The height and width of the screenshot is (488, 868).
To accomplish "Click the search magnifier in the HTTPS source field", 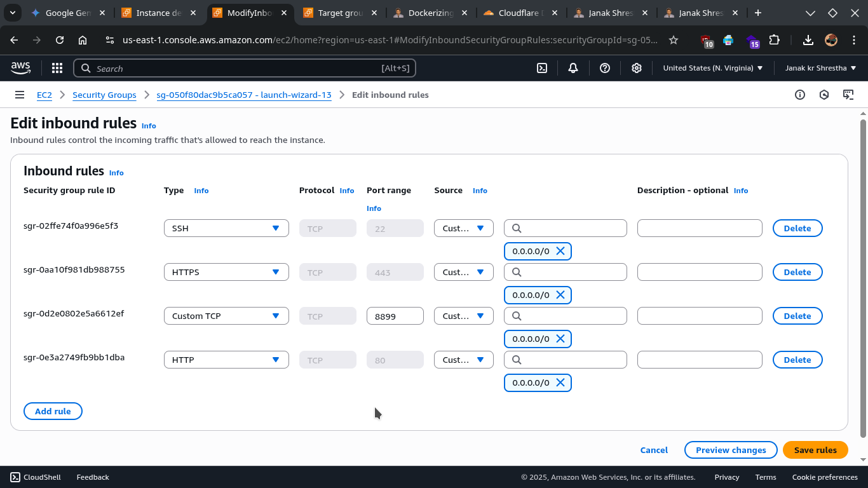I will tap(516, 271).
